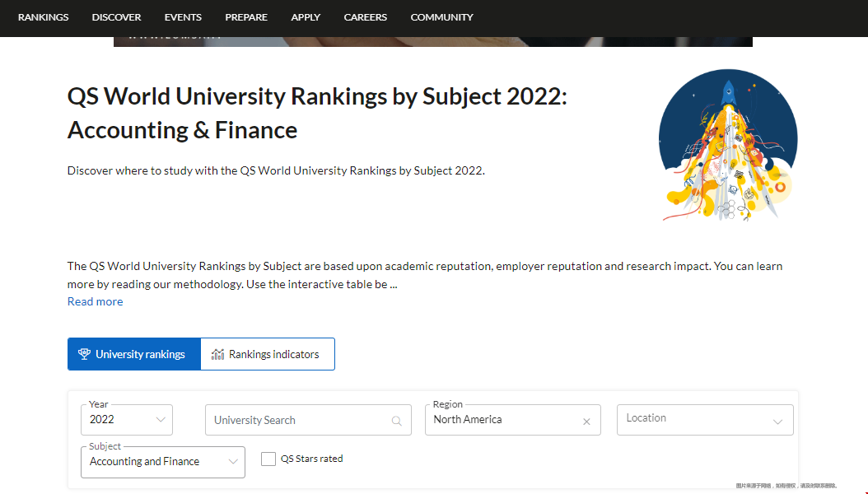Click the search magnifier icon
The image size is (868, 494).
(x=396, y=421)
